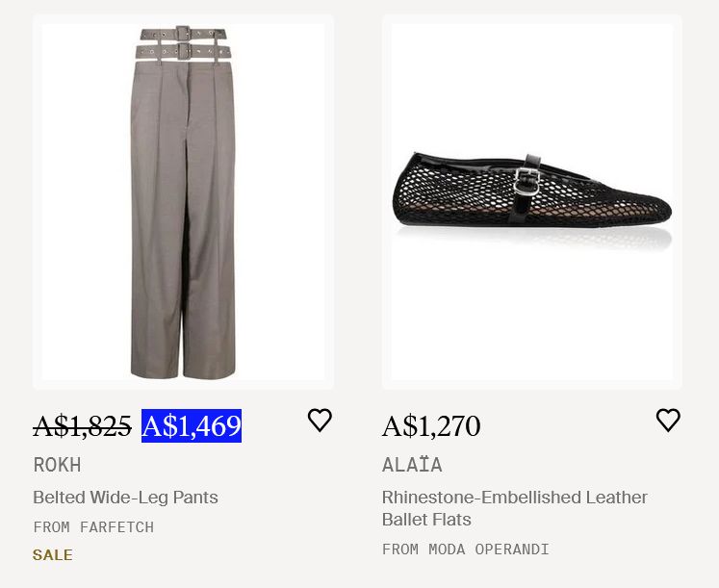Click the FROM FARFETCH retailer text
This screenshot has width=719, height=588.
93,527
